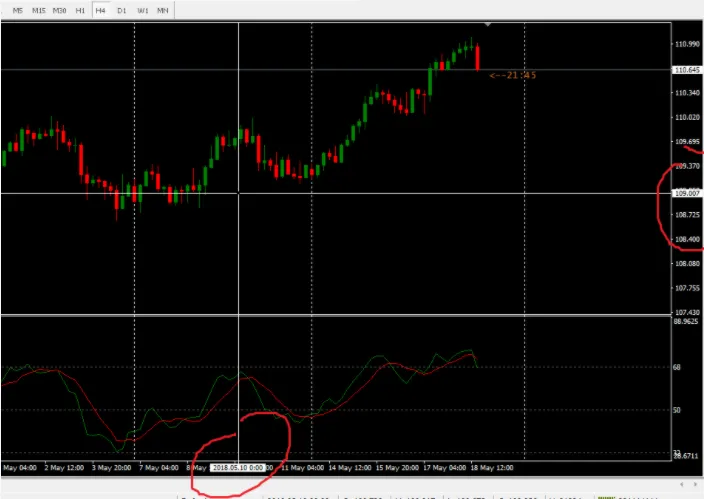Image resolution: width=704 pixels, height=499 pixels.
Task: Click the crosshair price label 109.007
Action: [x=687, y=194]
